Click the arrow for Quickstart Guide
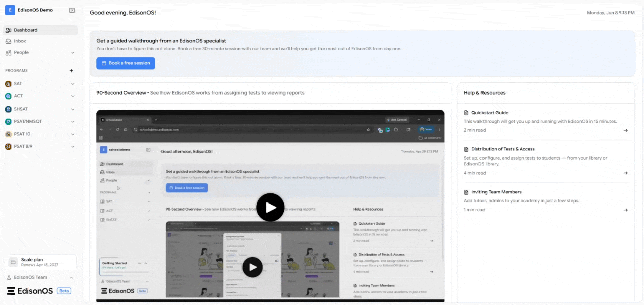The width and height of the screenshot is (644, 305). click(x=625, y=130)
